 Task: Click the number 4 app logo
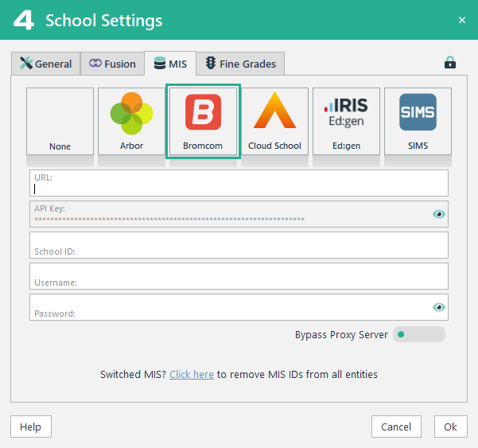pyautogui.click(x=24, y=20)
